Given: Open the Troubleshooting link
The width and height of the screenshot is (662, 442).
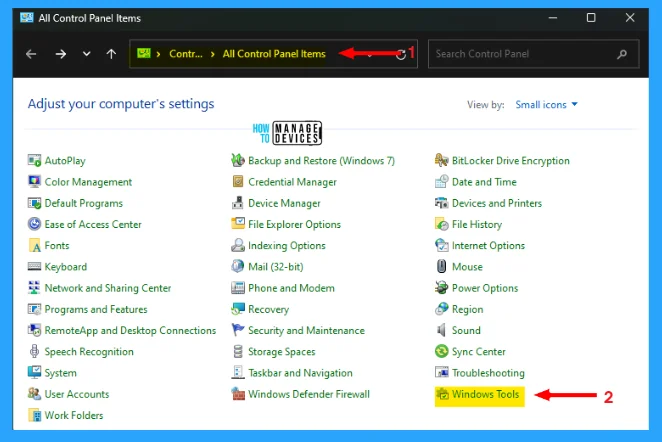Looking at the screenshot, I should click(488, 373).
